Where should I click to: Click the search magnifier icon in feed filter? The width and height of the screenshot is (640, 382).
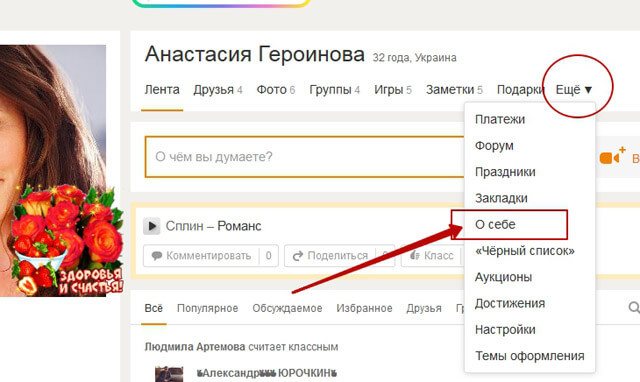pos(634,308)
